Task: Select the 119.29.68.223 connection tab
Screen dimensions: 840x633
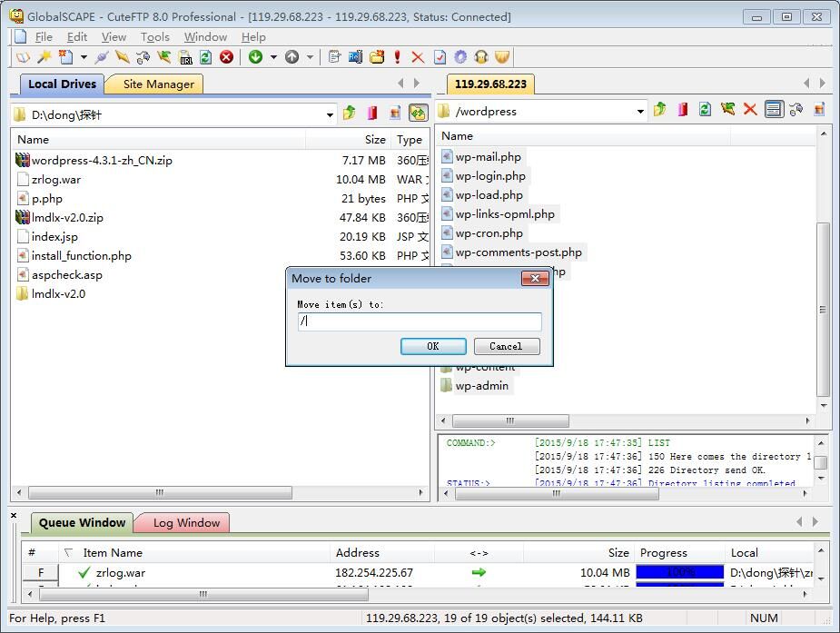Action: [x=490, y=84]
